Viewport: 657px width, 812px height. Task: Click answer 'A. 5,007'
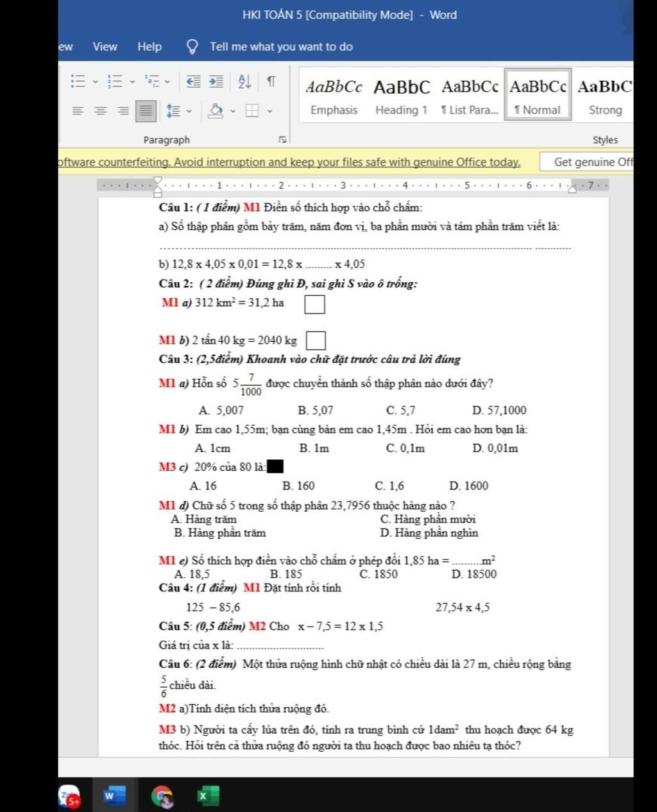click(221, 410)
